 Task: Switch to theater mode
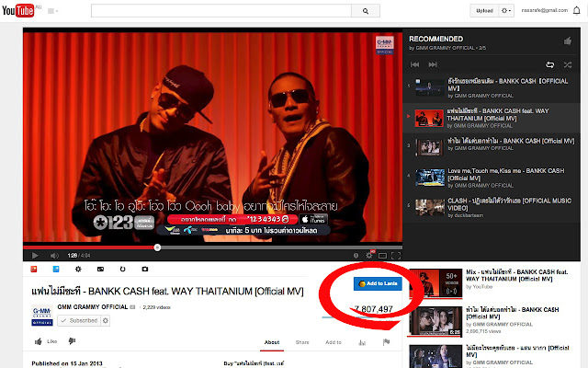click(382, 256)
